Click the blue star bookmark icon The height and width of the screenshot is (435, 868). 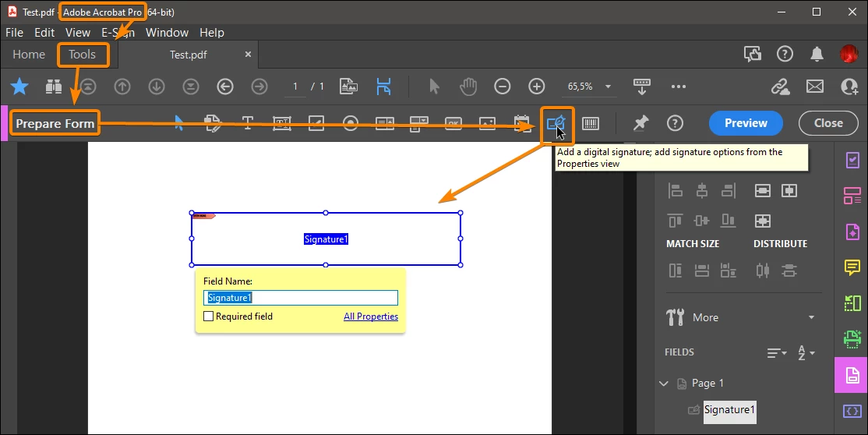coord(19,87)
